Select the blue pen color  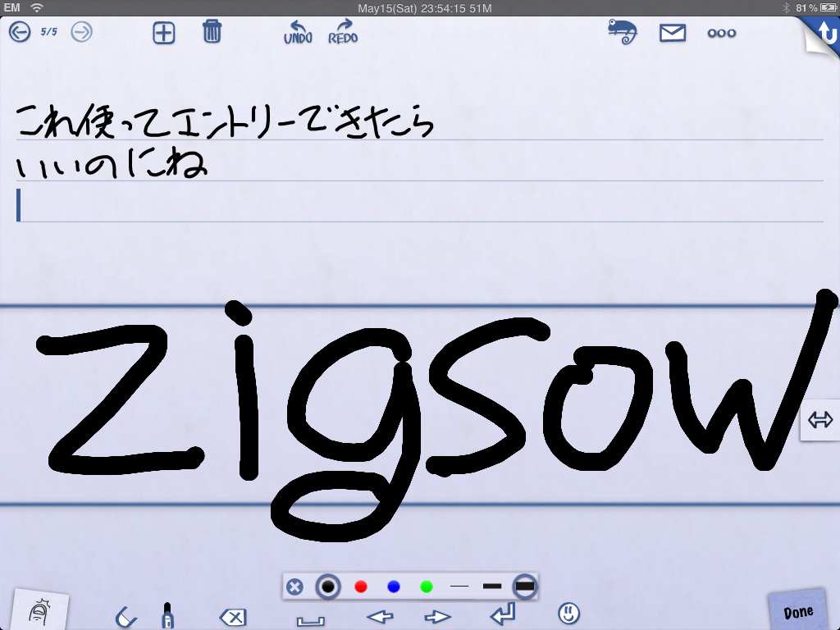coord(394,587)
